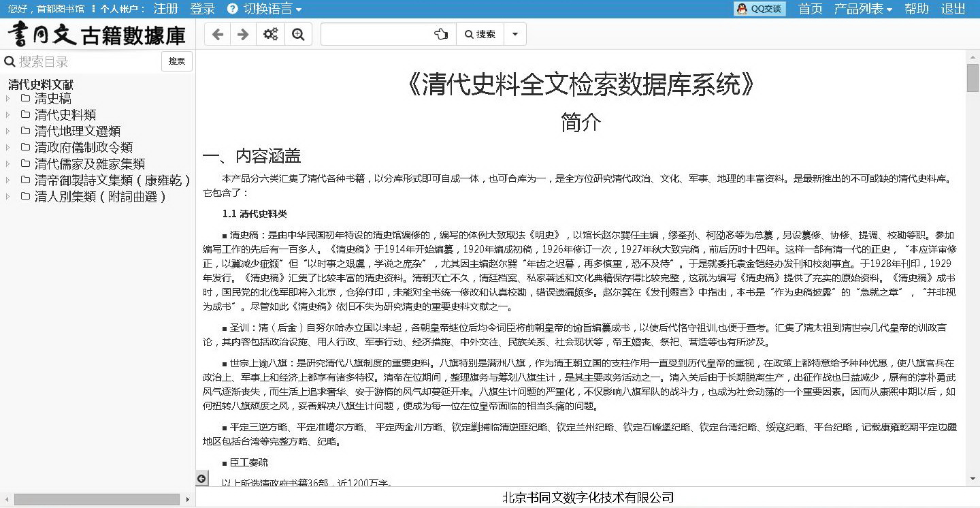
Task: Click the 登录 login link
Action: pos(202,9)
